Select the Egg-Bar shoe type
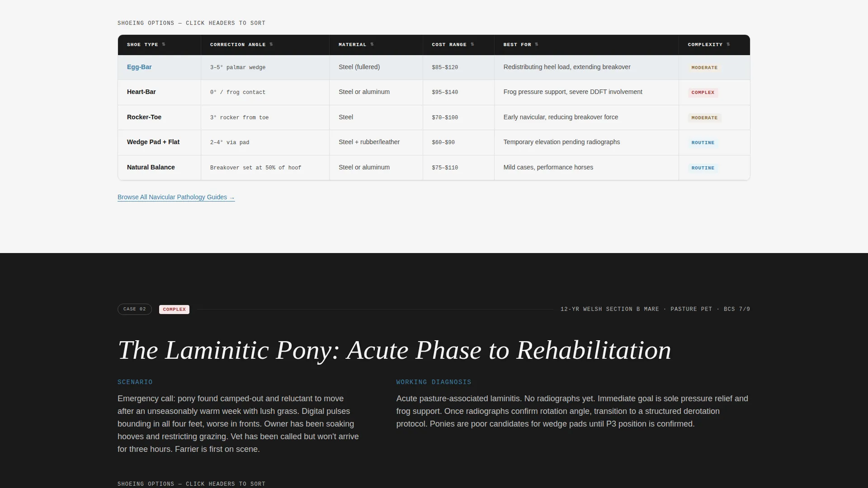 pos(139,67)
